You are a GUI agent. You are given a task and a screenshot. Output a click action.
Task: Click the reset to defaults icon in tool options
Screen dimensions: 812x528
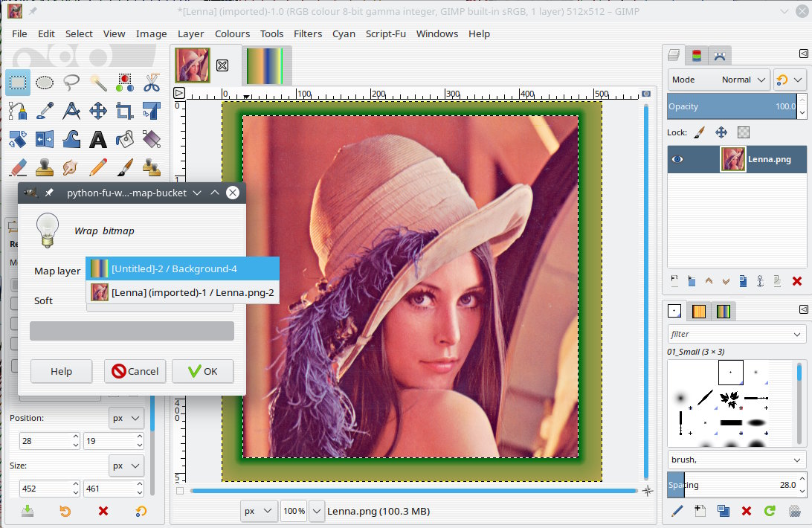(141, 511)
